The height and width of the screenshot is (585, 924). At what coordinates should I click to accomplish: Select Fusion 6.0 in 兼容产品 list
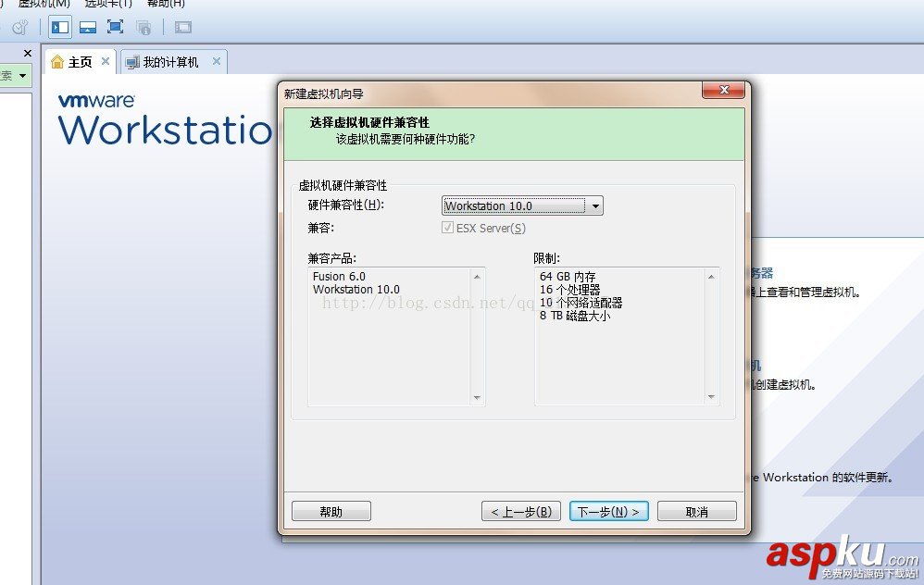[339, 276]
